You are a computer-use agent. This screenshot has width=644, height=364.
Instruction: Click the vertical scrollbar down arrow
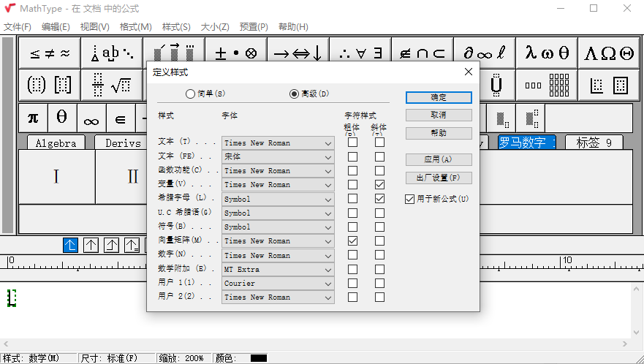tap(636, 332)
